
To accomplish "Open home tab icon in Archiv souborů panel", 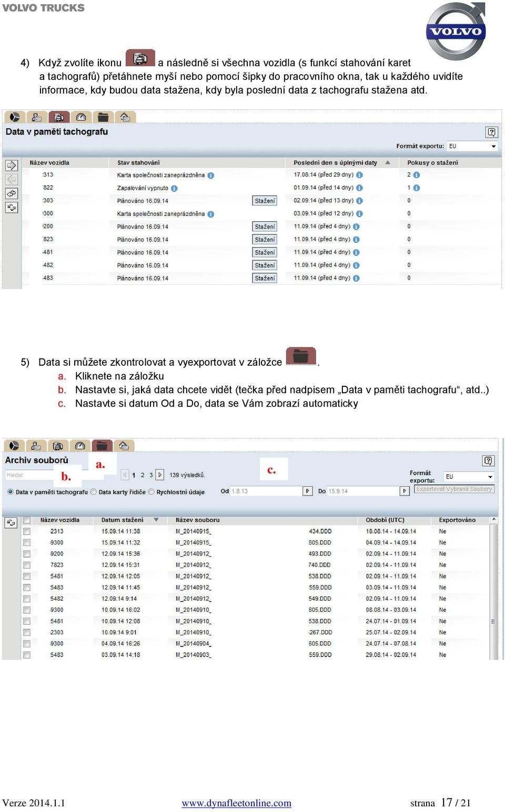I will click(x=124, y=446).
